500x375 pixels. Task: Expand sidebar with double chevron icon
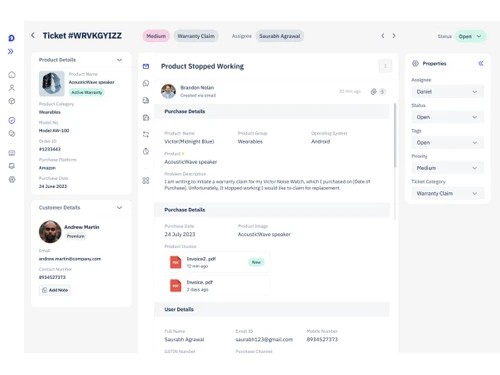[x=11, y=51]
